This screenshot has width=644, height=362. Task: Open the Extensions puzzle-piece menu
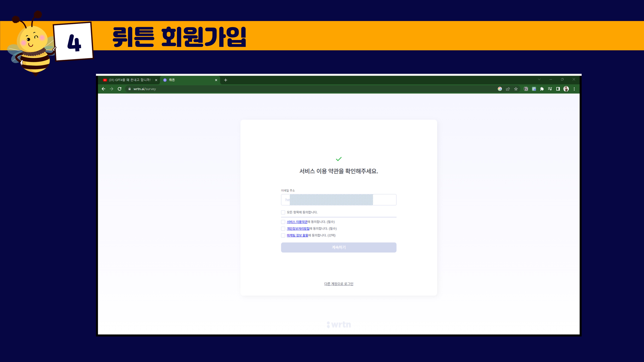point(542,89)
